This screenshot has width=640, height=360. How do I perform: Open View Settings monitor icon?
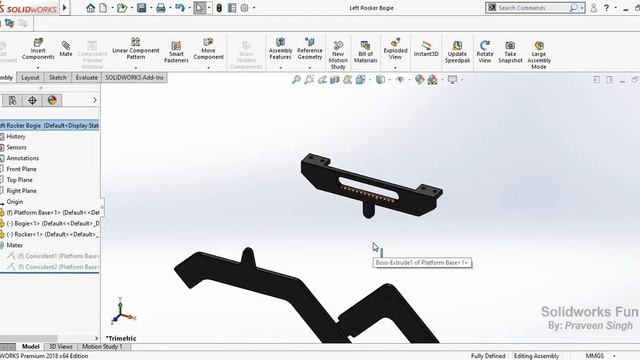pos(452,80)
